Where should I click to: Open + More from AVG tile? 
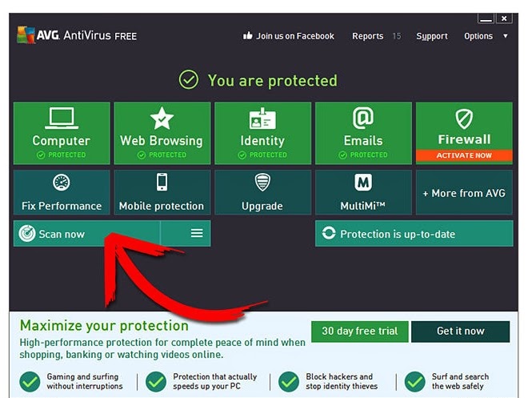coord(464,192)
